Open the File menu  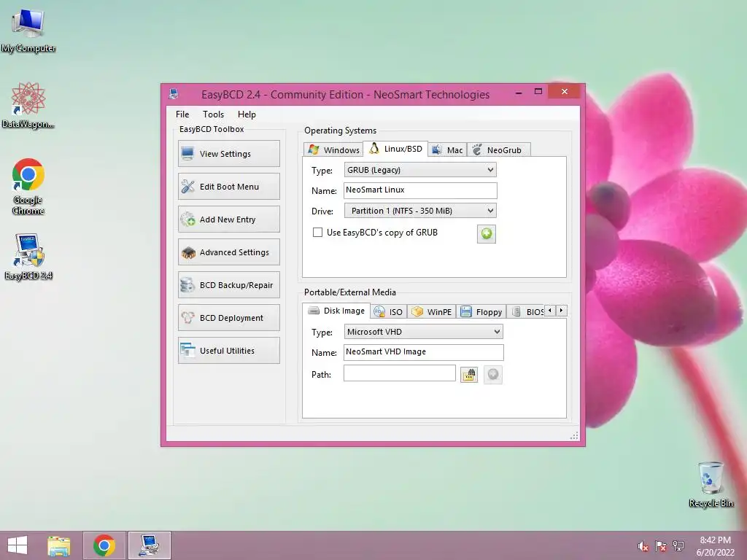182,114
